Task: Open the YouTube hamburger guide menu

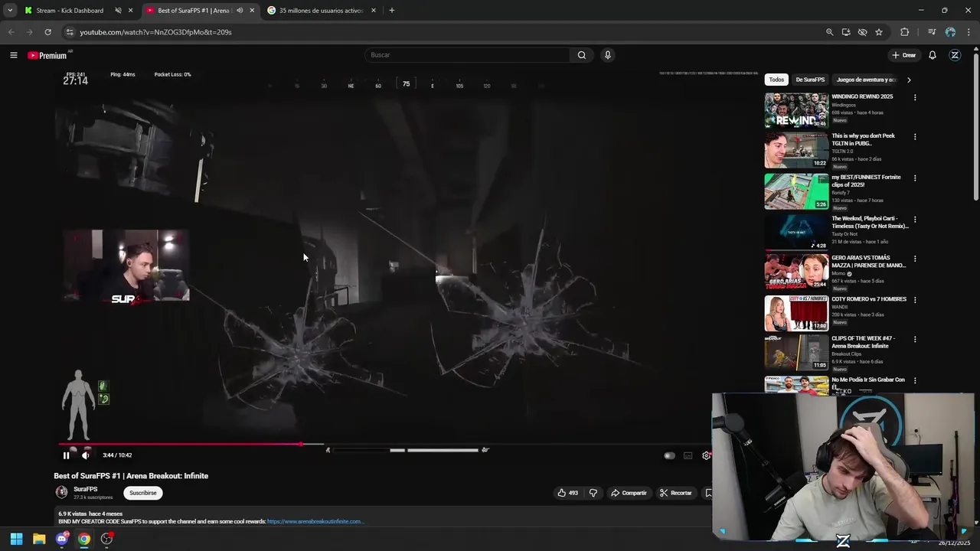Action: click(14, 55)
